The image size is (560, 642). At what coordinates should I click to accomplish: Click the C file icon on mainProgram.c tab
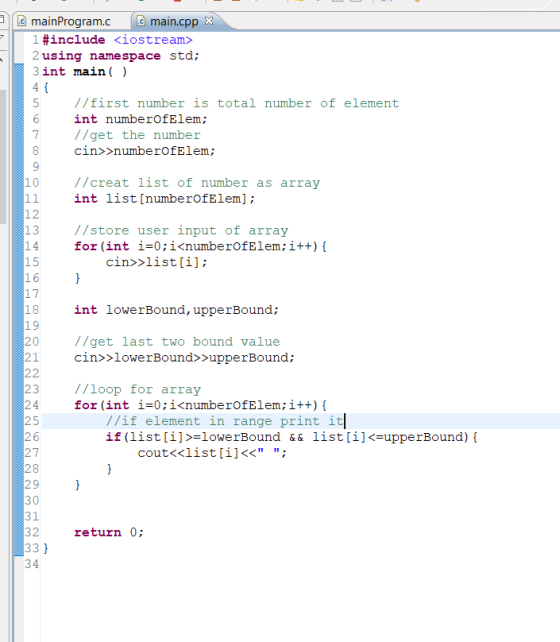point(22,21)
